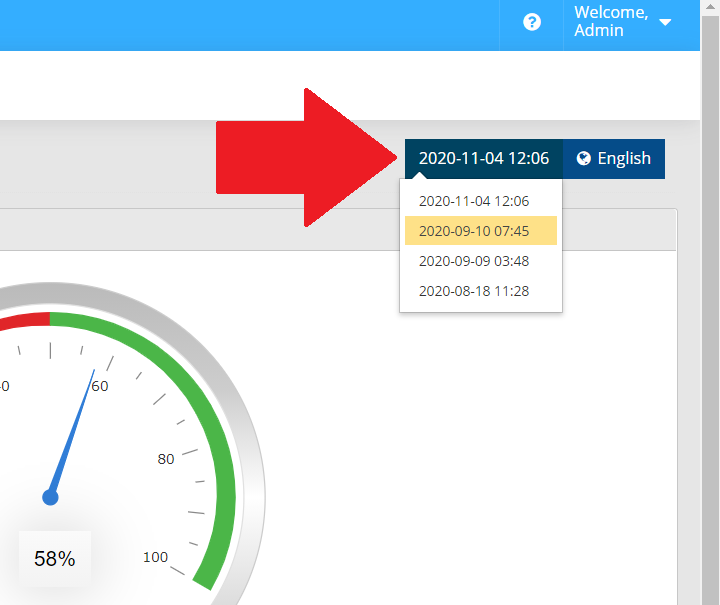Click the blue hub of the gauge needle

coord(50,497)
